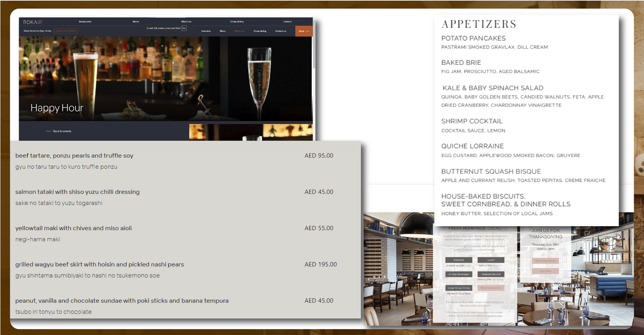644x335 pixels.
Task: Open the Restaurants top navigation item
Action: [x=85, y=21]
